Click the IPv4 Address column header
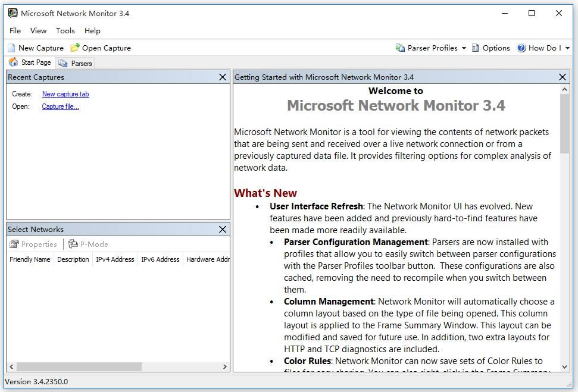Image resolution: width=578 pixels, height=392 pixels. click(x=115, y=259)
